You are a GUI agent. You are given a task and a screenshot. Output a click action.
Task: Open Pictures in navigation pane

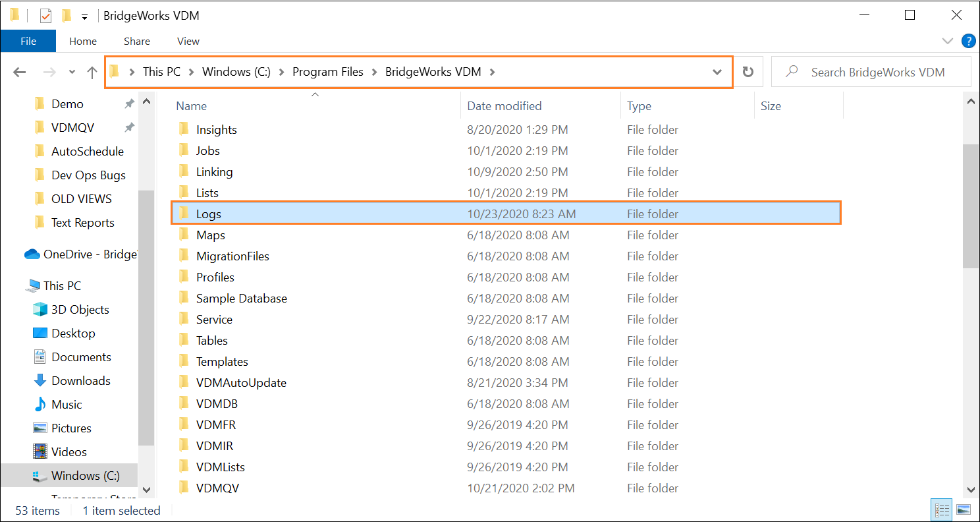[71, 428]
